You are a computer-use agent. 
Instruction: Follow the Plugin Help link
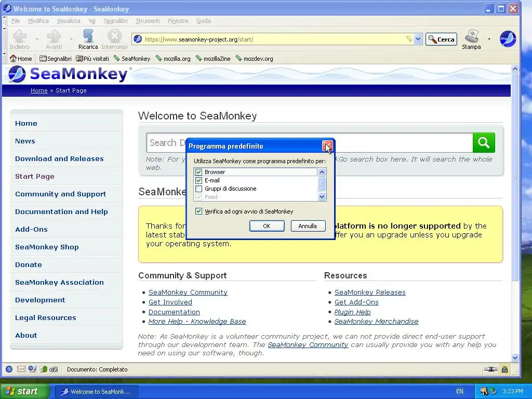pyautogui.click(x=353, y=312)
